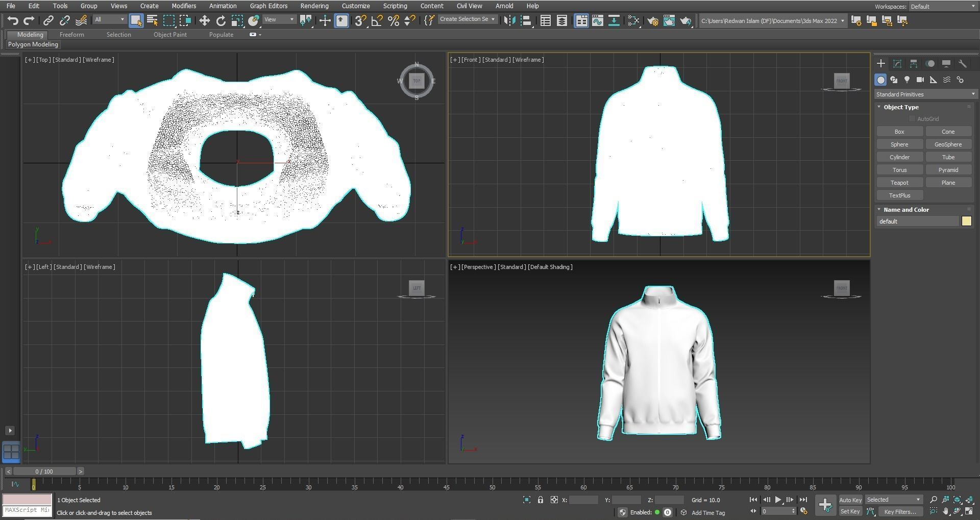980x520 pixels.
Task: Toggle Auto Key animation mode
Action: click(x=850, y=500)
